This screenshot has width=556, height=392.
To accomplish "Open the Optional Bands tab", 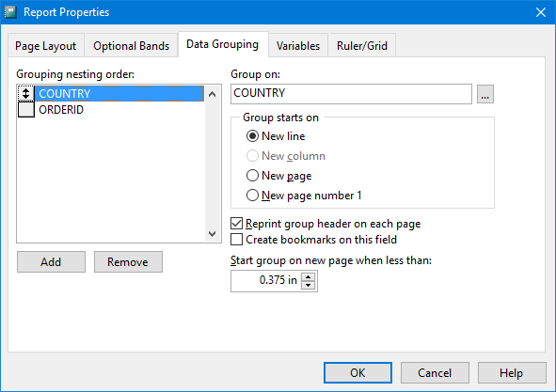I will pyautogui.click(x=131, y=45).
